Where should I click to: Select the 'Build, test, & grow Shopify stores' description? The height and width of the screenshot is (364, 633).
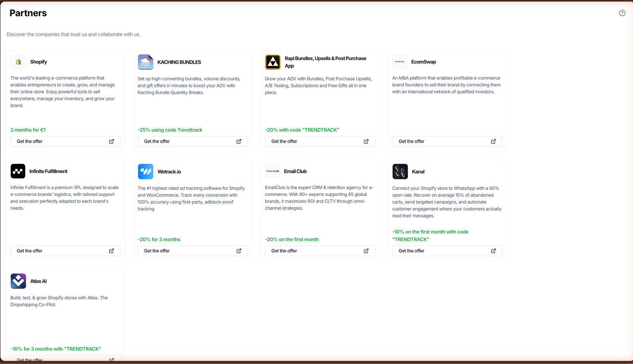pos(59,301)
